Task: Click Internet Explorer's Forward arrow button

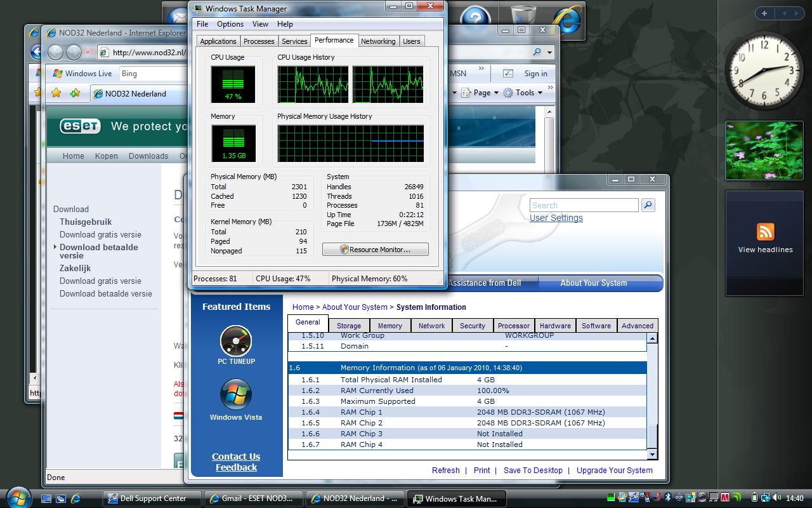Action: pyautogui.click(x=74, y=53)
